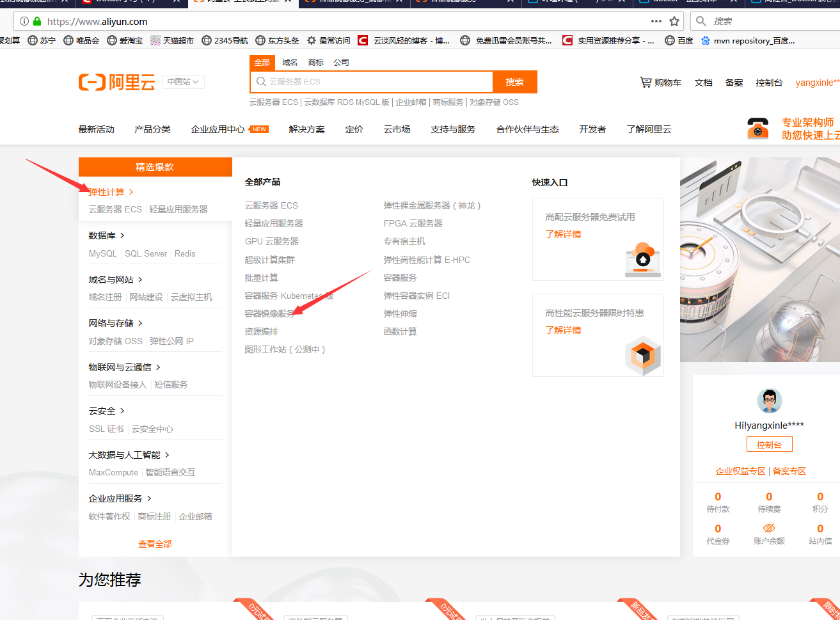
Task: Click the orange telephone architect icon
Action: point(758,129)
